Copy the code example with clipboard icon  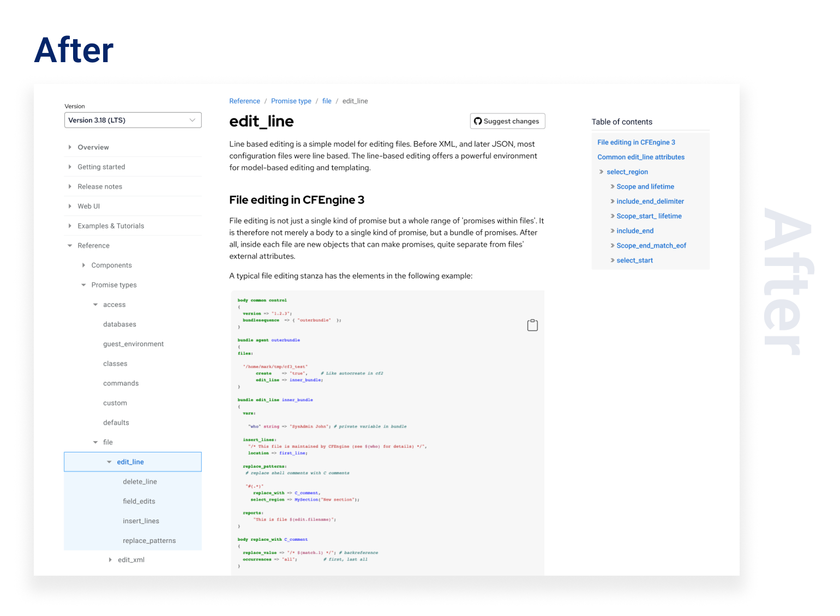[532, 325]
